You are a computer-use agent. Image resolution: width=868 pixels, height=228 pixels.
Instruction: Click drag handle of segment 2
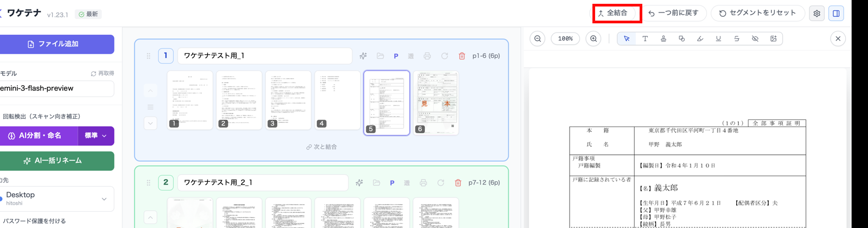coord(149,183)
